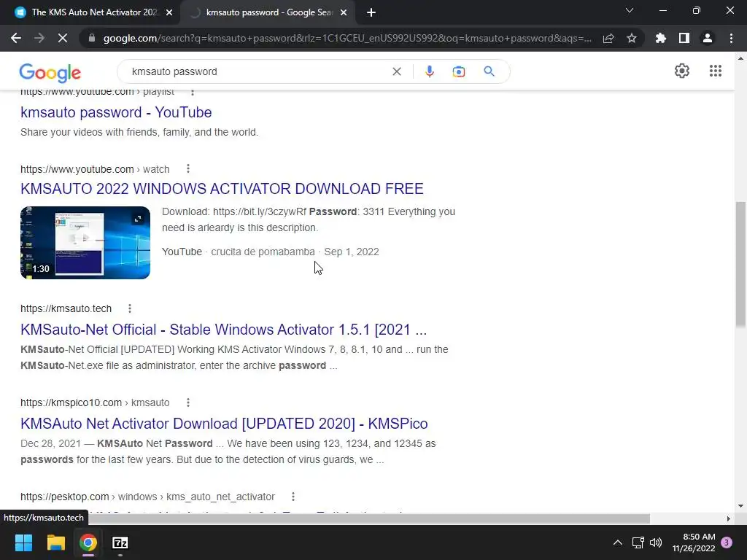Search by image camera icon
Screen dimensions: 747x560
tap(459, 71)
